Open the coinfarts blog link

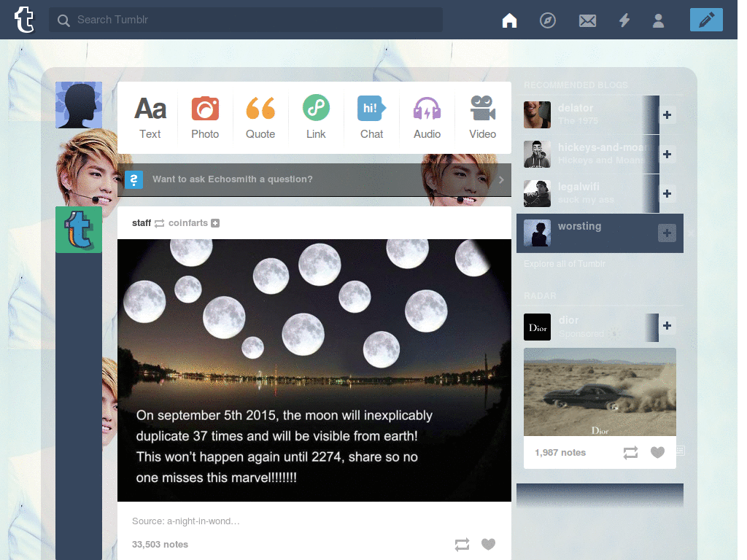click(x=188, y=223)
